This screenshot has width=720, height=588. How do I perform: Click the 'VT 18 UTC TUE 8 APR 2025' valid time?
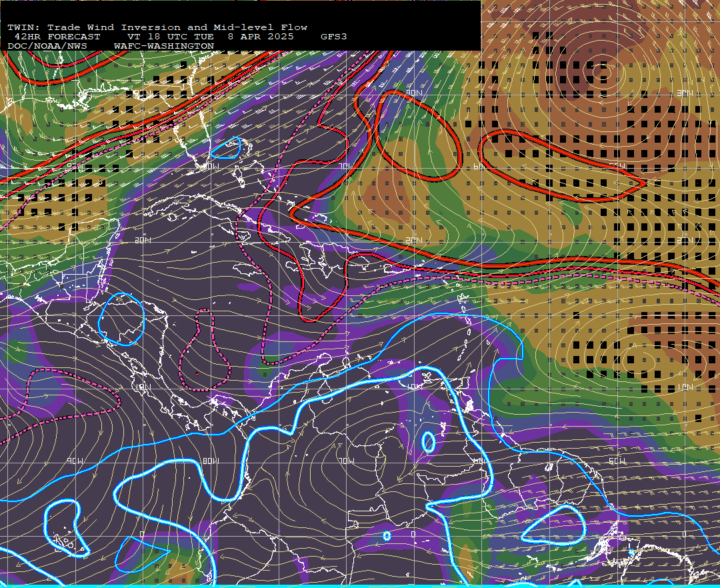click(211, 37)
